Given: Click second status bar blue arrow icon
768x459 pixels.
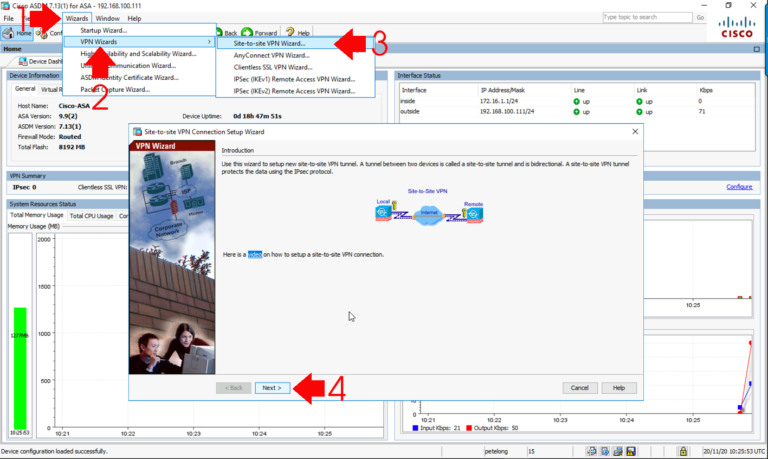Looking at the screenshot, I should [x=605, y=451].
